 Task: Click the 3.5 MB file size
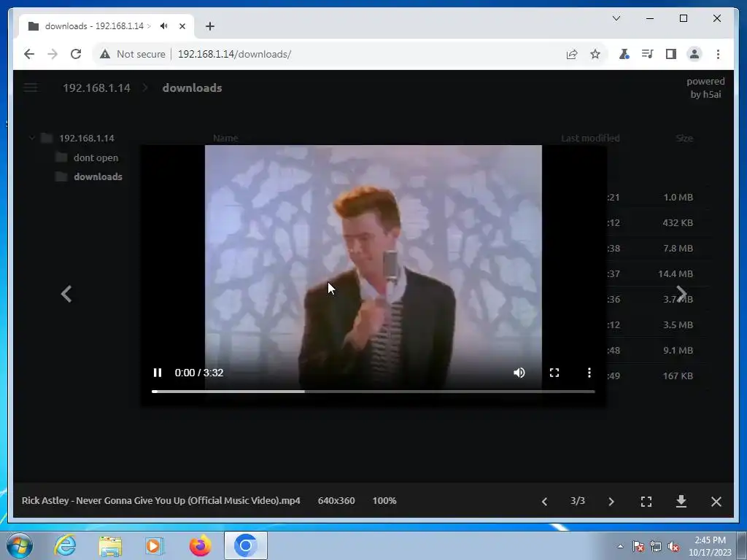(678, 324)
